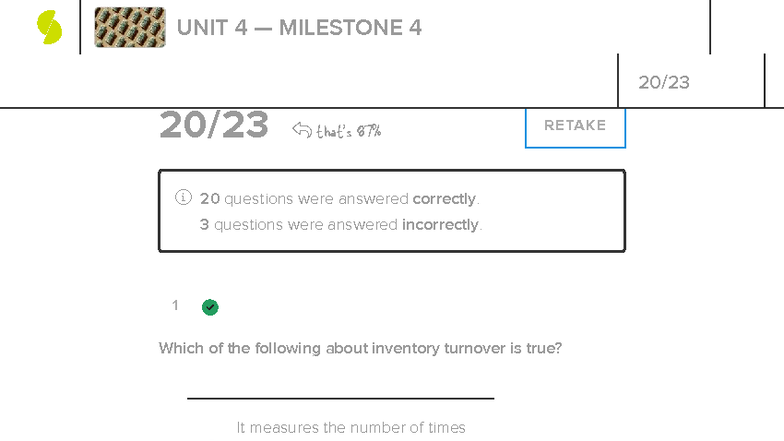
Task: Click the bold word "correctly"
Action: click(x=444, y=198)
